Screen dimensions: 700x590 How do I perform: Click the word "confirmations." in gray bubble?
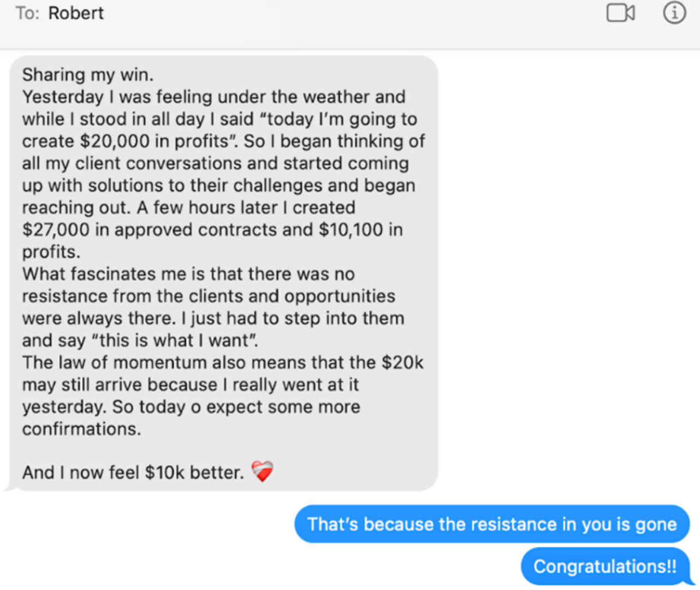click(81, 429)
